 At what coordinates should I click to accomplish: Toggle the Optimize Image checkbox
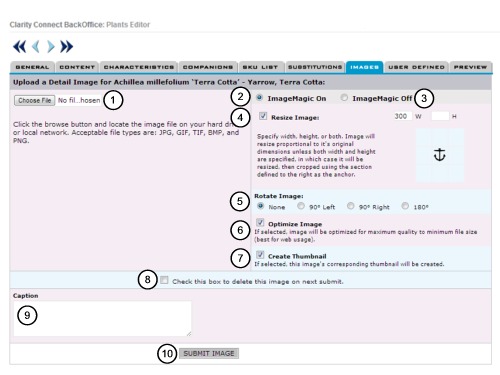point(260,222)
